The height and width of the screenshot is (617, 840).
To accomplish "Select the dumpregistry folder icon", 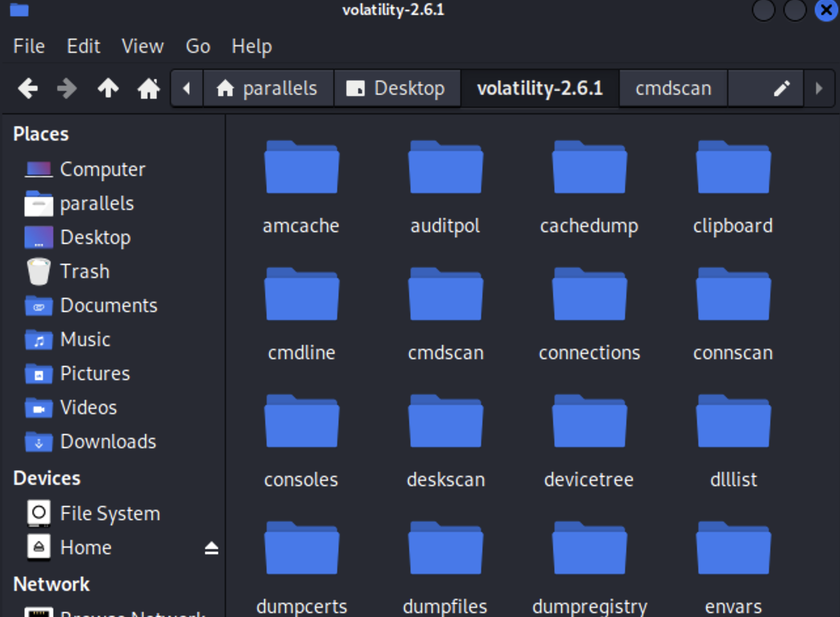I will (x=590, y=548).
